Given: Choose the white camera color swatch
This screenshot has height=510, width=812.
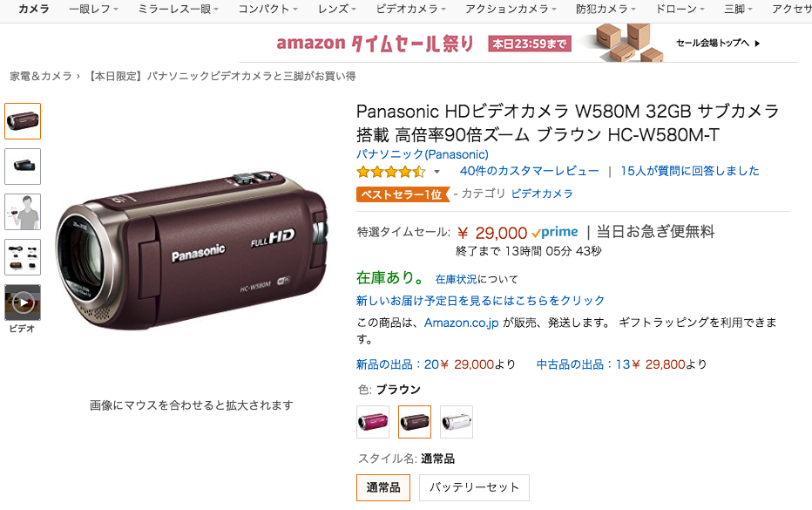Looking at the screenshot, I should [x=457, y=422].
